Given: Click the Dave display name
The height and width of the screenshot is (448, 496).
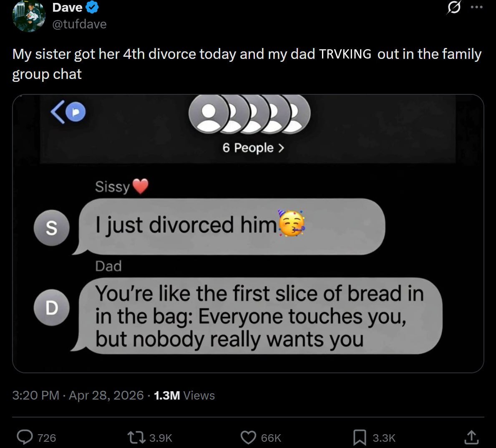Looking at the screenshot, I should (x=67, y=7).
